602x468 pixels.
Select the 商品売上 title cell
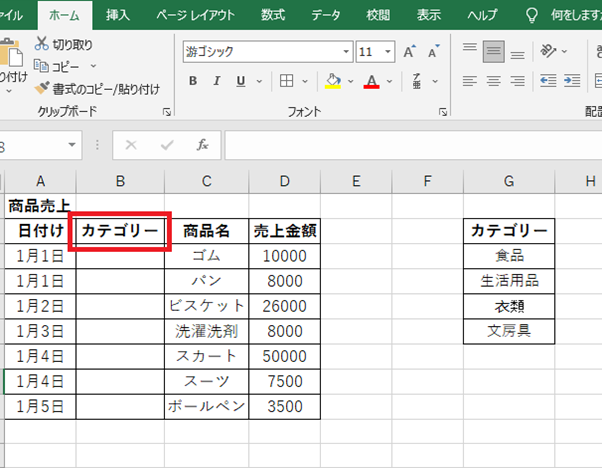click(x=40, y=206)
